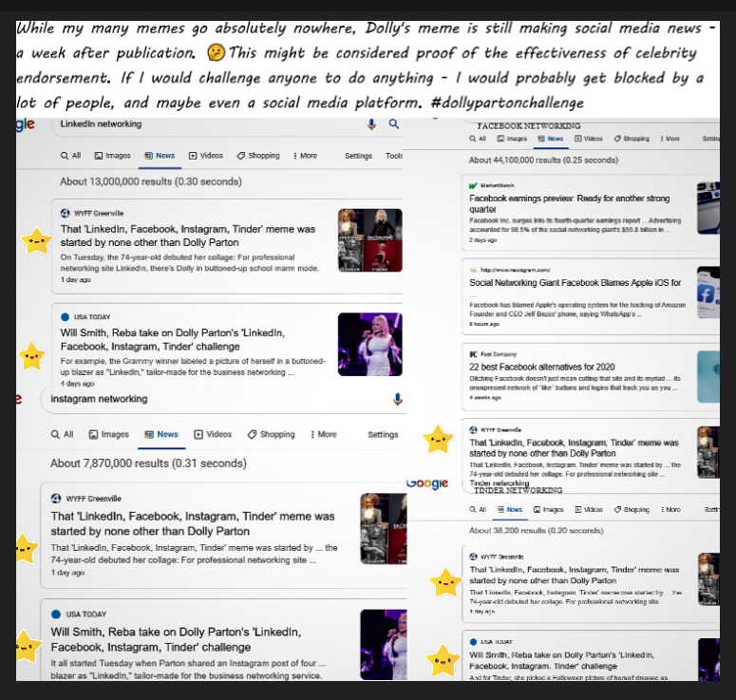
Task: Click MarketWatch source icon in Facebook results
Action: (473, 185)
